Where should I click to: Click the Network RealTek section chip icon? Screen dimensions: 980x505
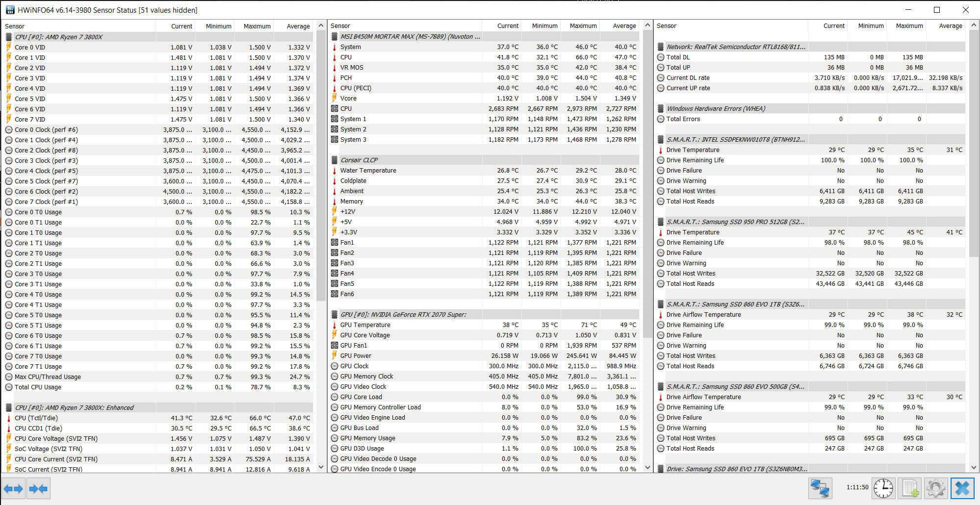click(x=661, y=47)
